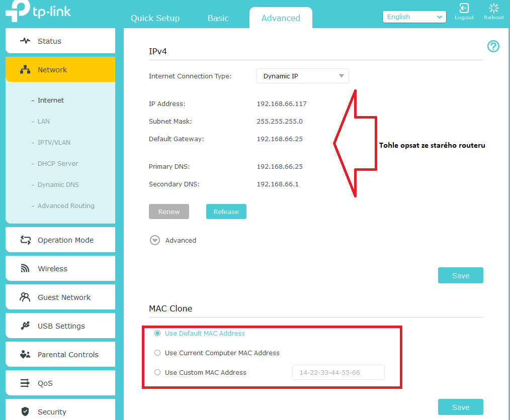The width and height of the screenshot is (510, 420).
Task: Open the English language dropdown
Action: point(414,17)
